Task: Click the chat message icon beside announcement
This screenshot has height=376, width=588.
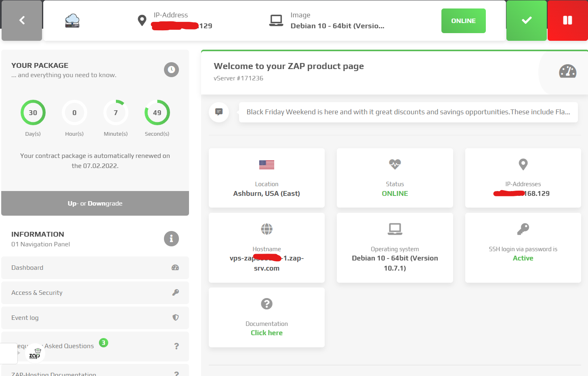Action: [219, 112]
